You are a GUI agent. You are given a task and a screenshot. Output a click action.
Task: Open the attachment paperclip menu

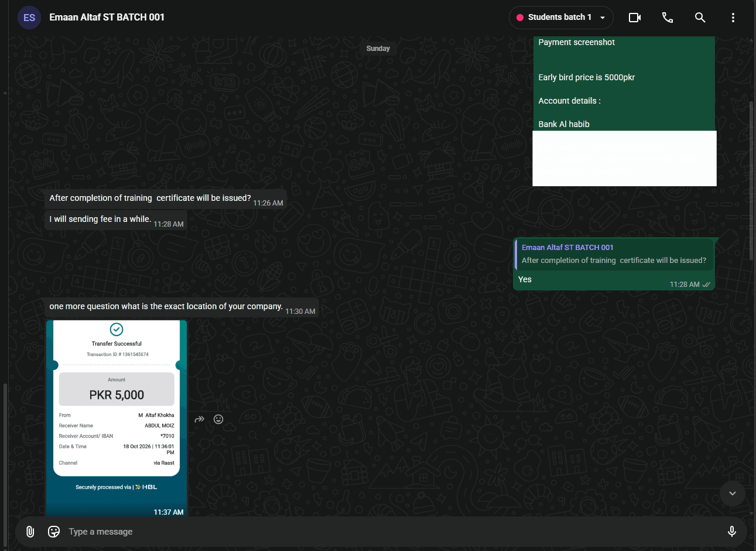click(x=30, y=532)
